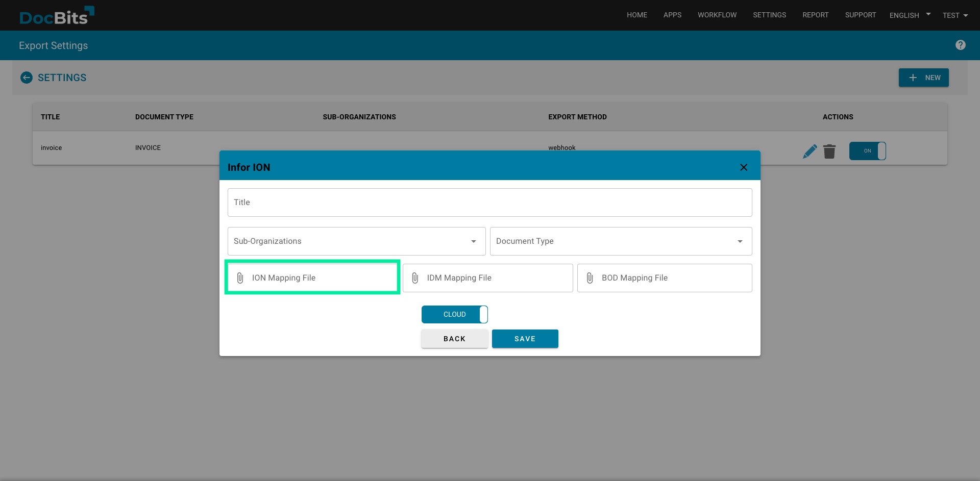
Task: Close the Infor ION dialog
Action: [743, 167]
